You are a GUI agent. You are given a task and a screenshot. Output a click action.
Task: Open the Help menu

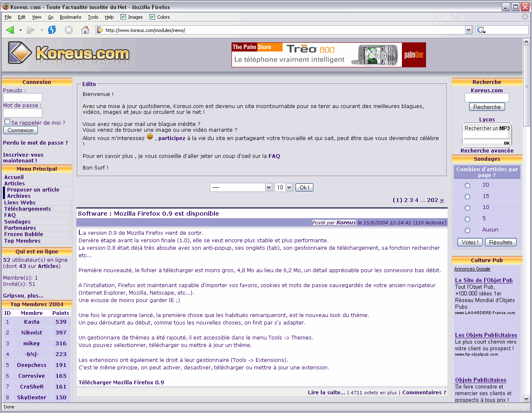point(109,17)
